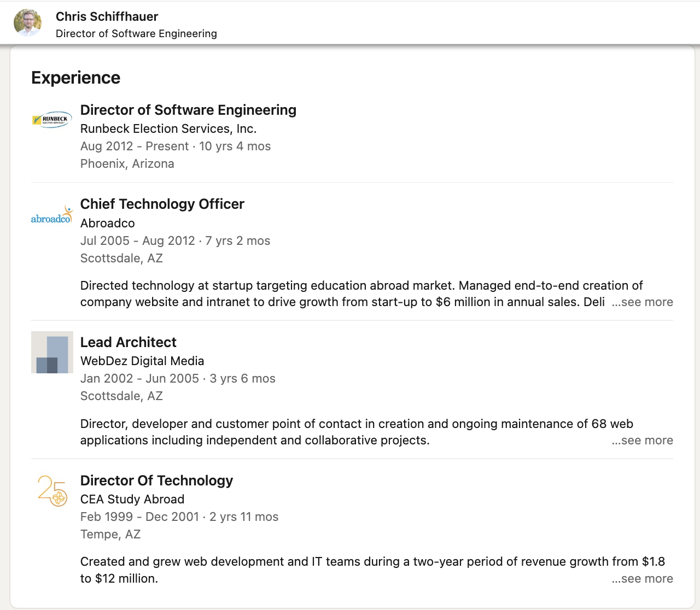Click the header subtitle Director of Software Engineering
This screenshot has height=610, width=700.
137,33
